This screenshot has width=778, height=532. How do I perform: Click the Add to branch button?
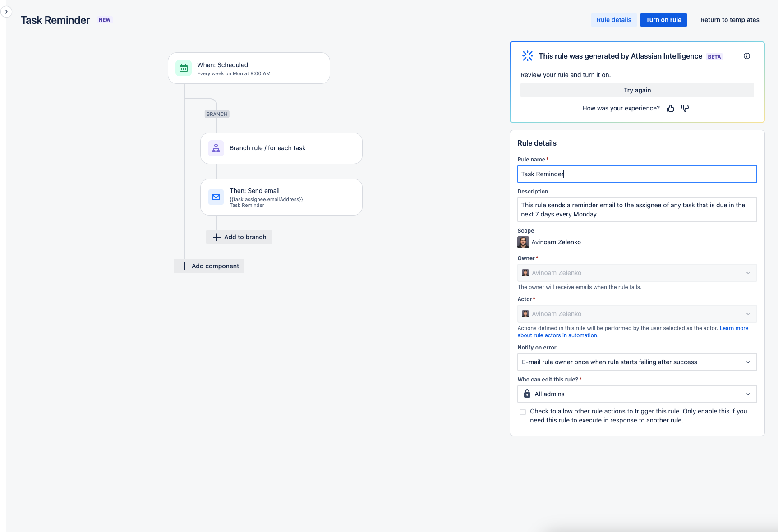(239, 237)
